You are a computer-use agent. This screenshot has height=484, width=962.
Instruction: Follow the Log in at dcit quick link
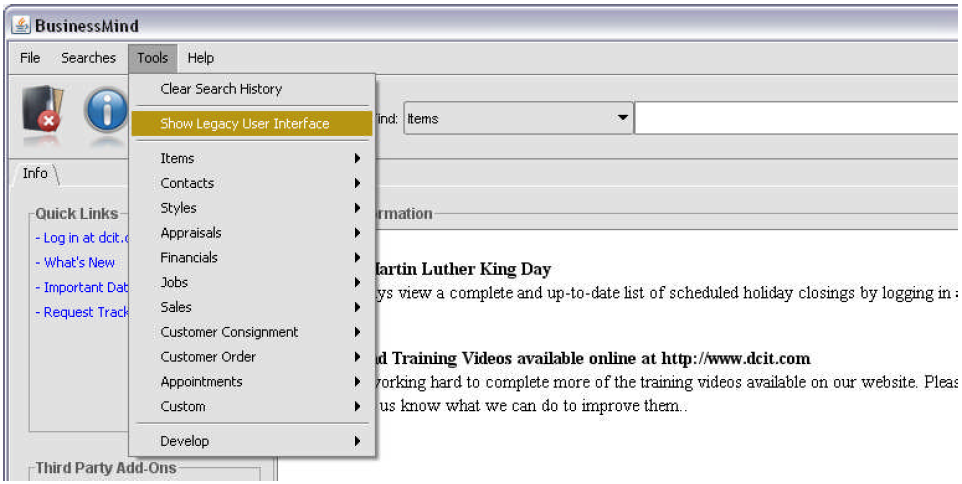tap(82, 238)
